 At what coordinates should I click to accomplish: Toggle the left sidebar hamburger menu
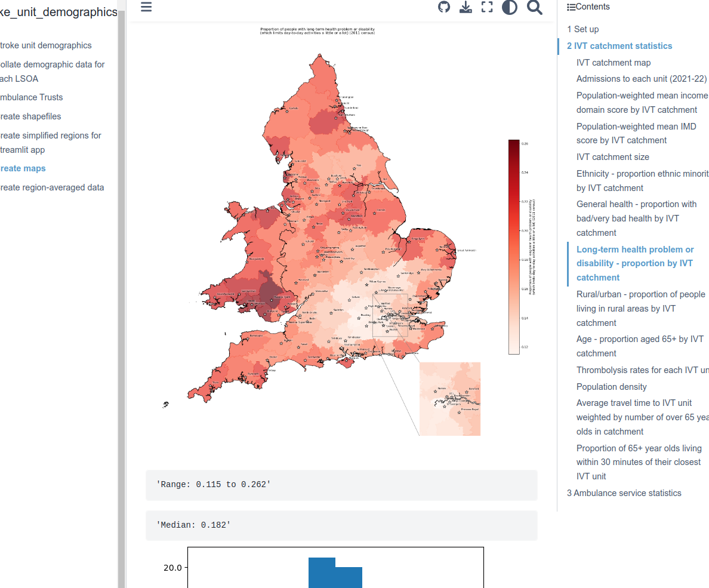[x=146, y=7]
